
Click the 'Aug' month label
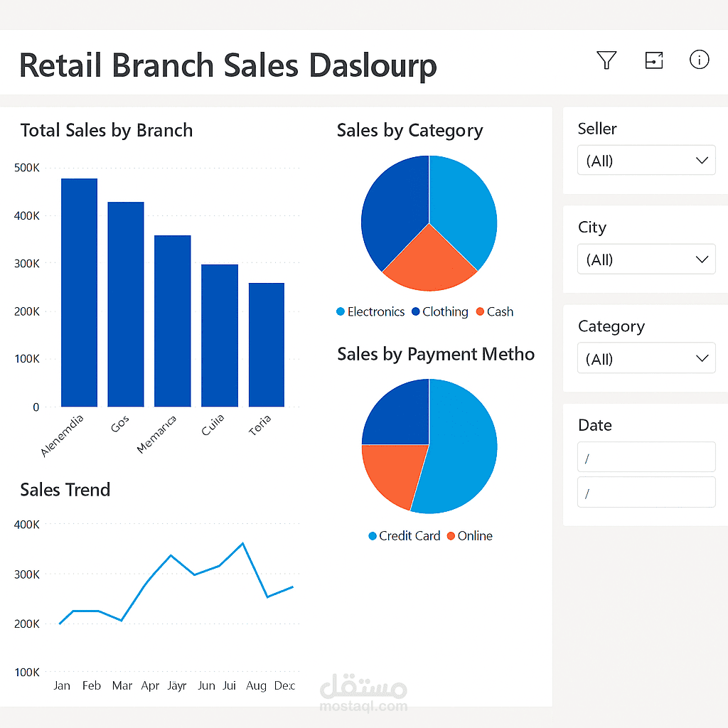point(256,686)
